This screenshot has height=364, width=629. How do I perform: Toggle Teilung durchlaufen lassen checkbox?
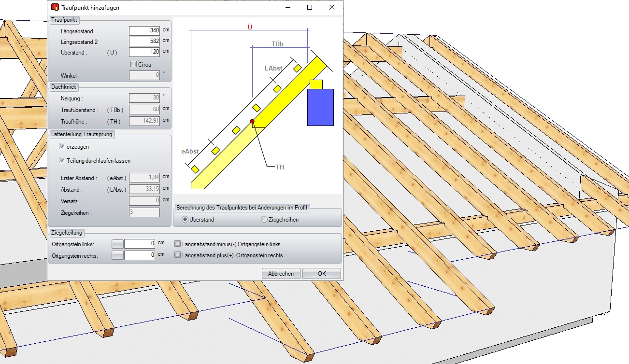pyautogui.click(x=62, y=160)
